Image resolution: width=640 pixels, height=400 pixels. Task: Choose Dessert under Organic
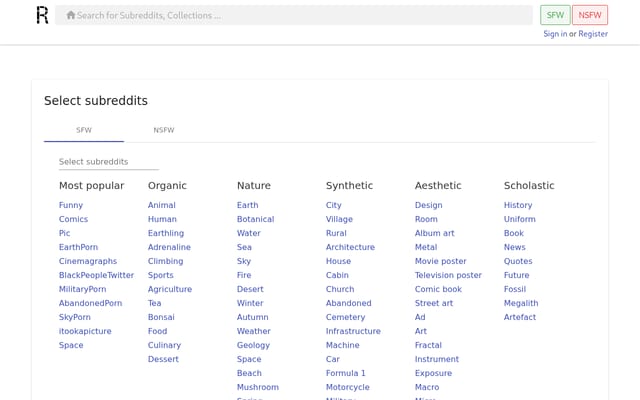coord(163,359)
